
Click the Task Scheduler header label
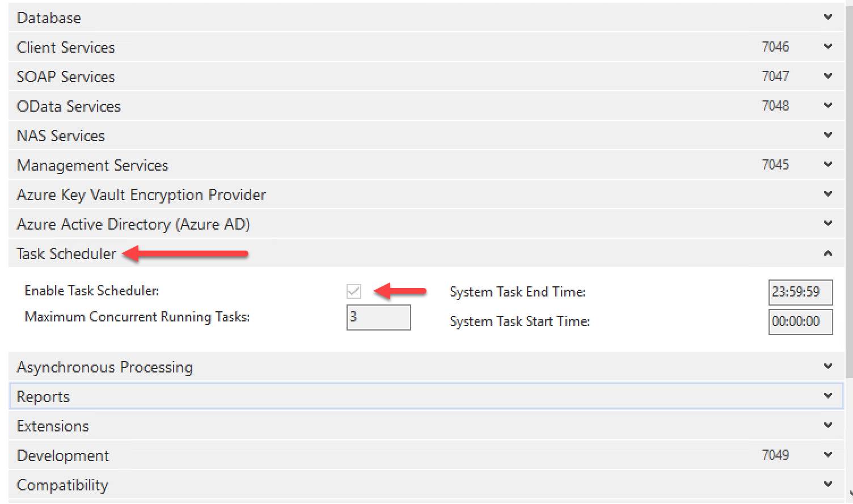coord(66,253)
